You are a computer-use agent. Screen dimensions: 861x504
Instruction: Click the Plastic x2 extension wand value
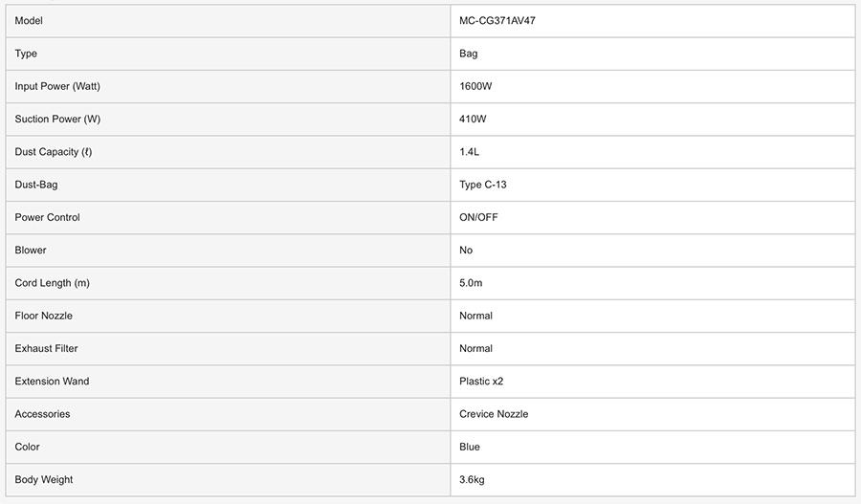(x=481, y=382)
